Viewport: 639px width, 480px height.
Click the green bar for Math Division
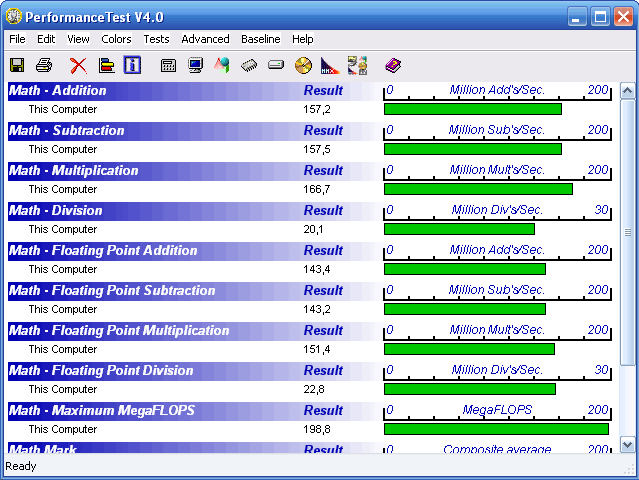click(459, 229)
